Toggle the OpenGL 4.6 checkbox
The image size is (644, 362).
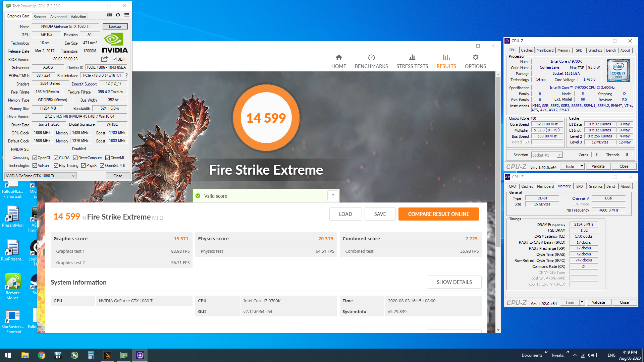coord(102,166)
